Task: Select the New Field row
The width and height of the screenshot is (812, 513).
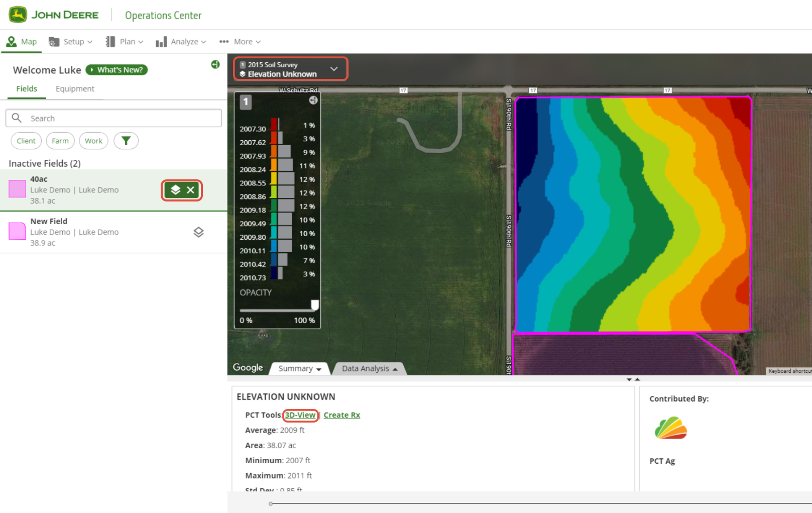Action: (113, 232)
